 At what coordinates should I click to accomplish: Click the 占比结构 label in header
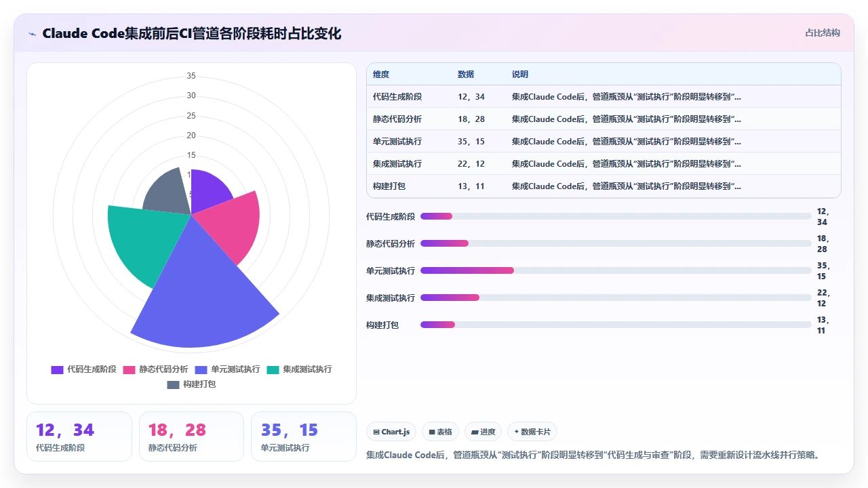(x=823, y=33)
